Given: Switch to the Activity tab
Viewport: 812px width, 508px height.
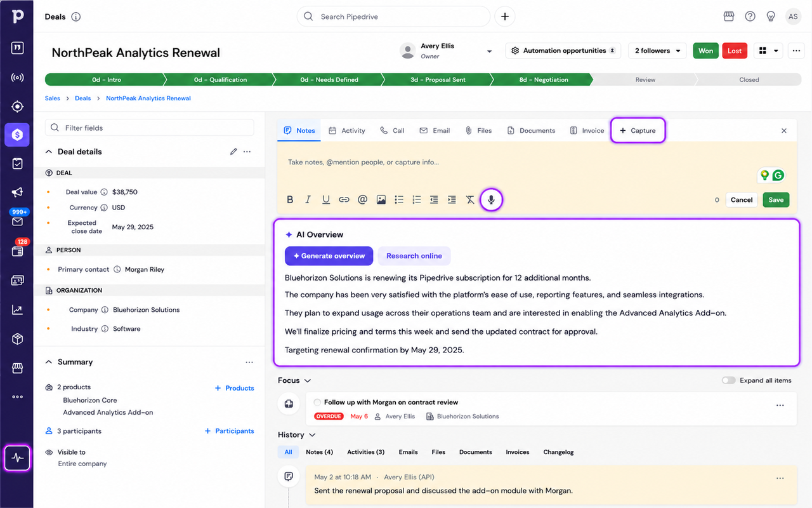Looking at the screenshot, I should [x=347, y=130].
